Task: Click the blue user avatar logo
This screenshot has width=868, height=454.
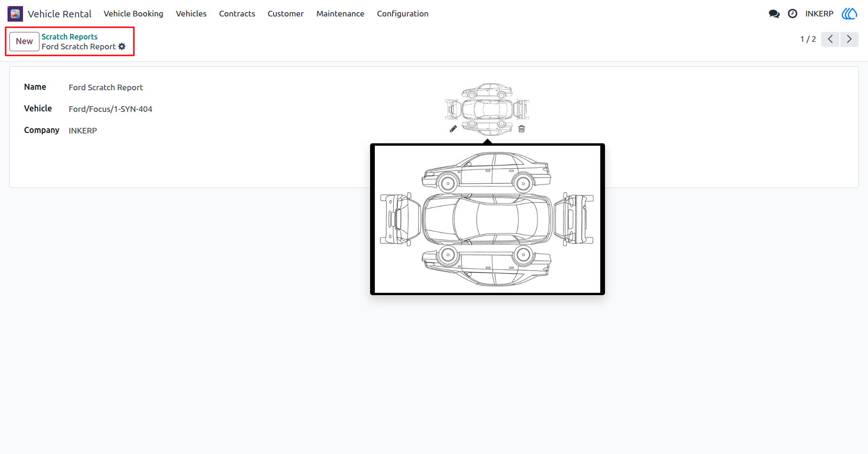Action: pyautogui.click(x=849, y=14)
